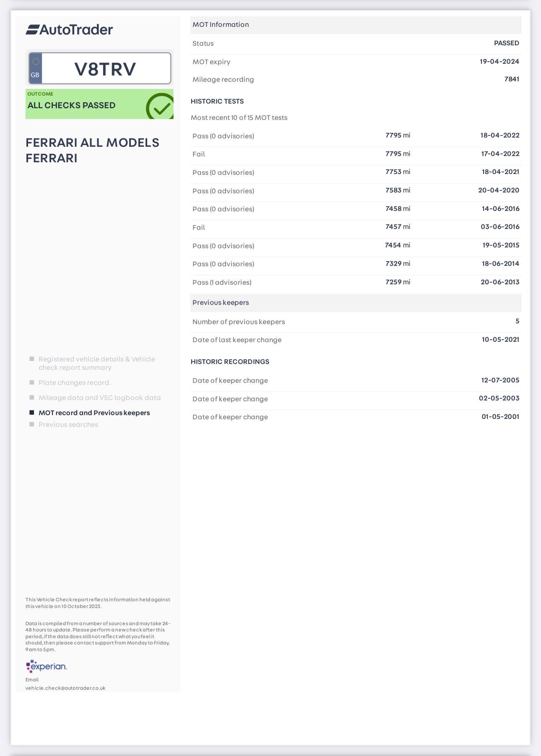541x756 pixels.
Task: Click the Experian logo
Action: point(47,666)
